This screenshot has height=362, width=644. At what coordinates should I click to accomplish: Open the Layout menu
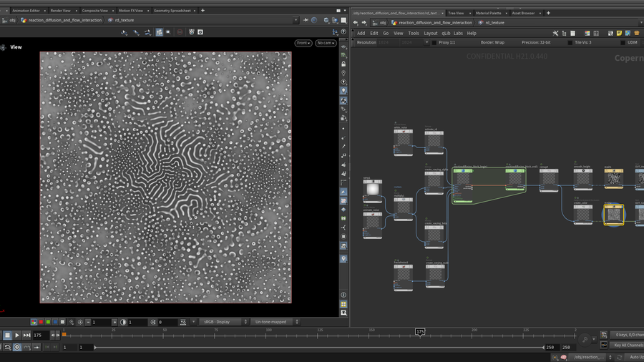(430, 33)
